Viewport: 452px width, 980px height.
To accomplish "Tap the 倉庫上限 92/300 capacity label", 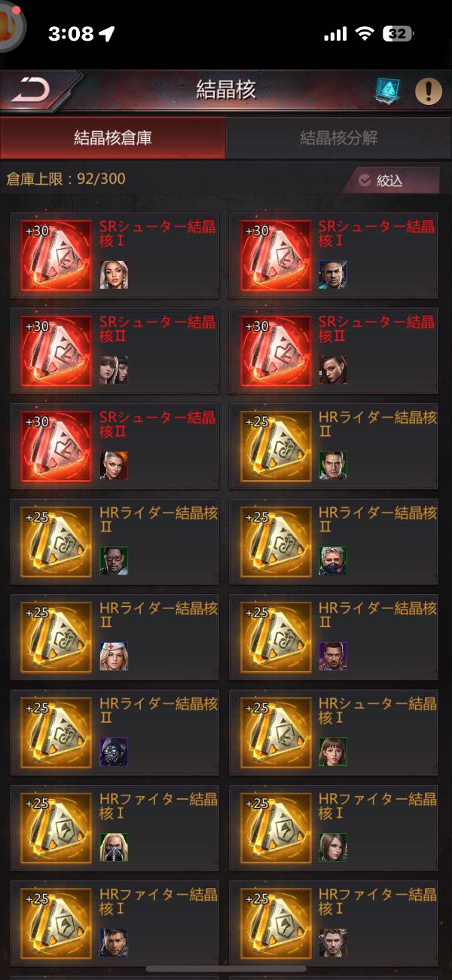I will (66, 179).
